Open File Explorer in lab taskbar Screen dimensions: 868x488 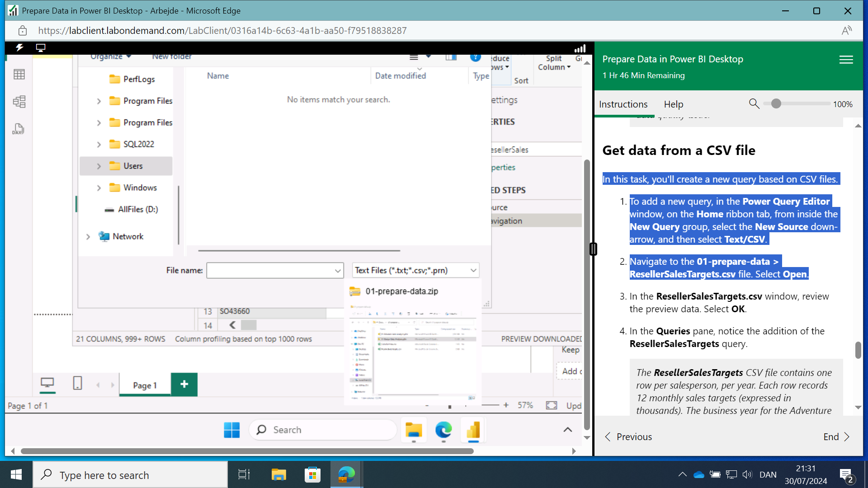[x=413, y=430]
